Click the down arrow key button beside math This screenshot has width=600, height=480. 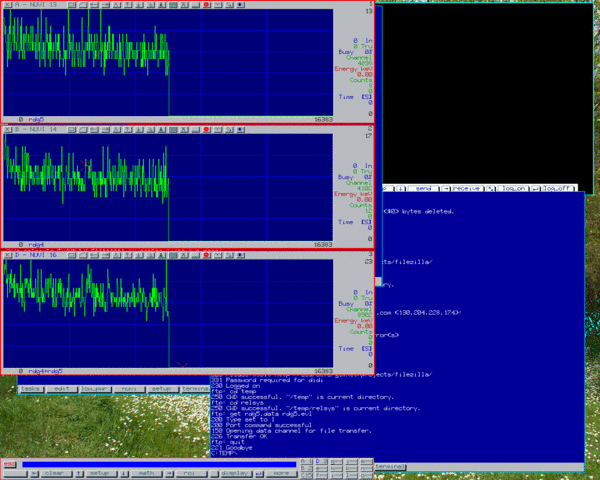tap(124, 473)
